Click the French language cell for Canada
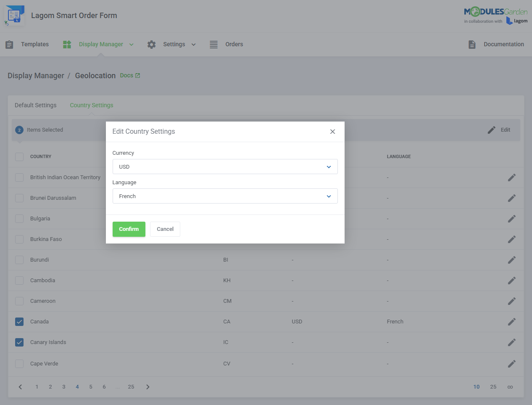Image resolution: width=532 pixels, height=405 pixels. point(395,322)
